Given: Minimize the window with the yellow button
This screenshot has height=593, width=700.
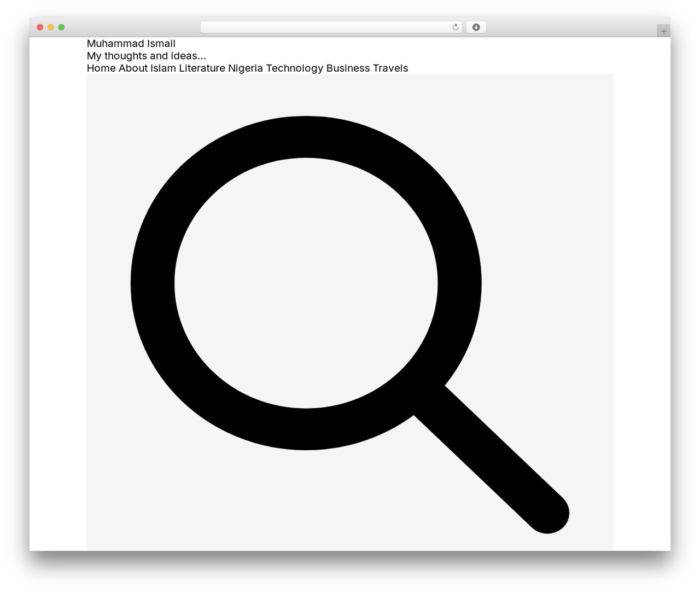Looking at the screenshot, I should pyautogui.click(x=51, y=27).
